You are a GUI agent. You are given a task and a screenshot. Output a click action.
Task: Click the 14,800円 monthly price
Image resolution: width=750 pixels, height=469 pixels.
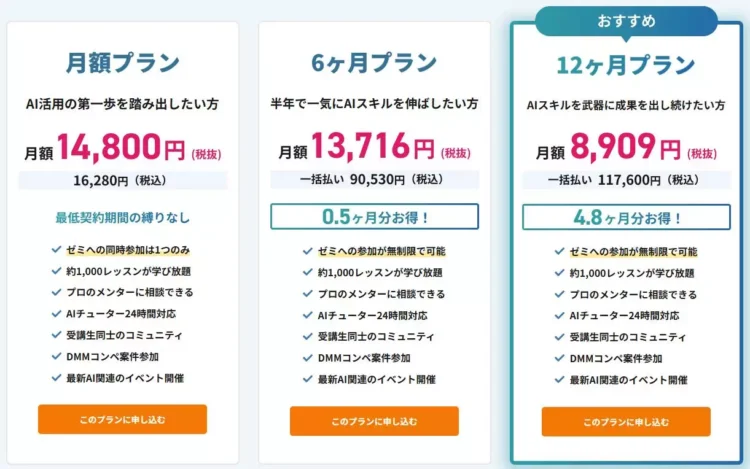point(121,147)
